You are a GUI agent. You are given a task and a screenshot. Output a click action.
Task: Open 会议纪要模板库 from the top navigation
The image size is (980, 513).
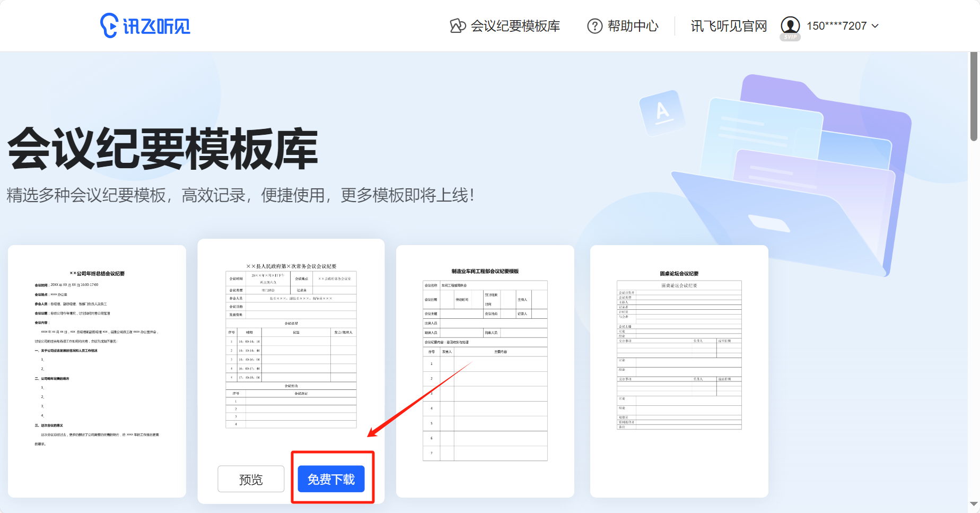(x=515, y=26)
